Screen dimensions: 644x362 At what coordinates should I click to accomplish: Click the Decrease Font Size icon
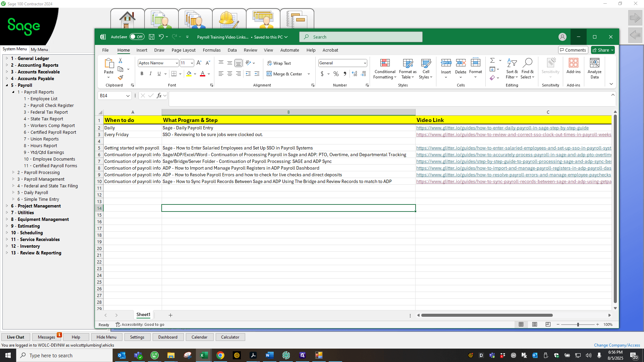click(208, 63)
